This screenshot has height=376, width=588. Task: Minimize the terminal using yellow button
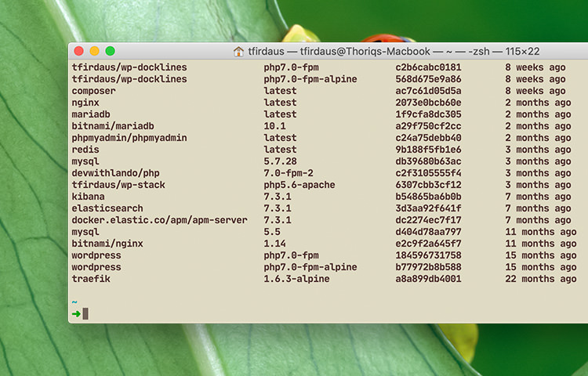click(x=95, y=51)
